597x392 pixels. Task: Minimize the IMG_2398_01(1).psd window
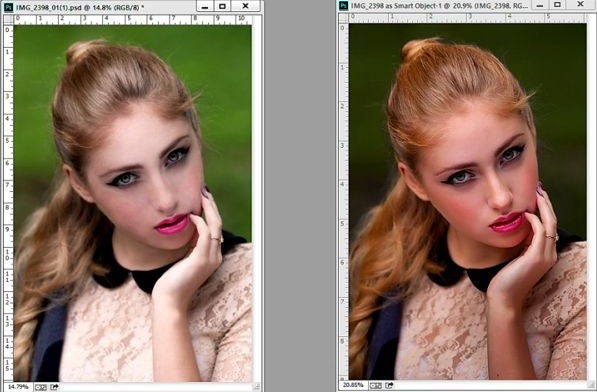[205, 6]
